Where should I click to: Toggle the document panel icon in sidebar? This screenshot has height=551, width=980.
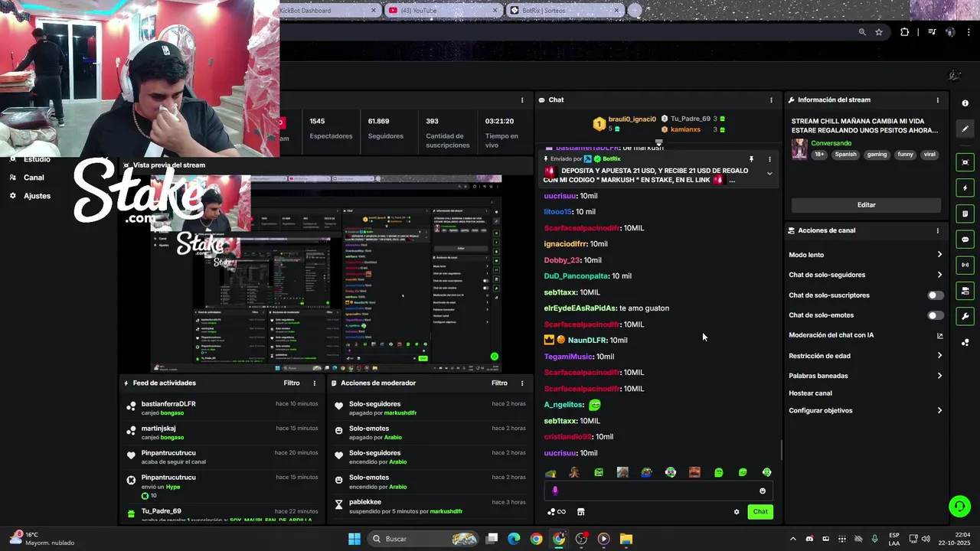pyautogui.click(x=965, y=214)
